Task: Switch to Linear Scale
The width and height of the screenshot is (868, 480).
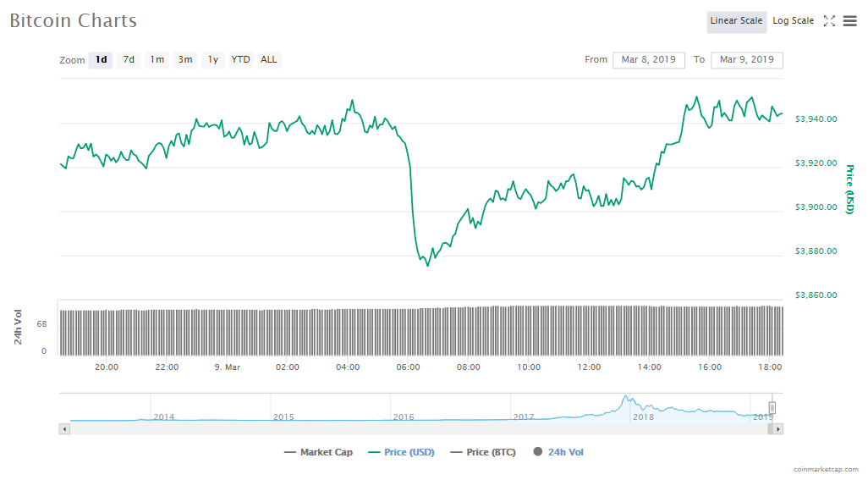Action: 736,21
